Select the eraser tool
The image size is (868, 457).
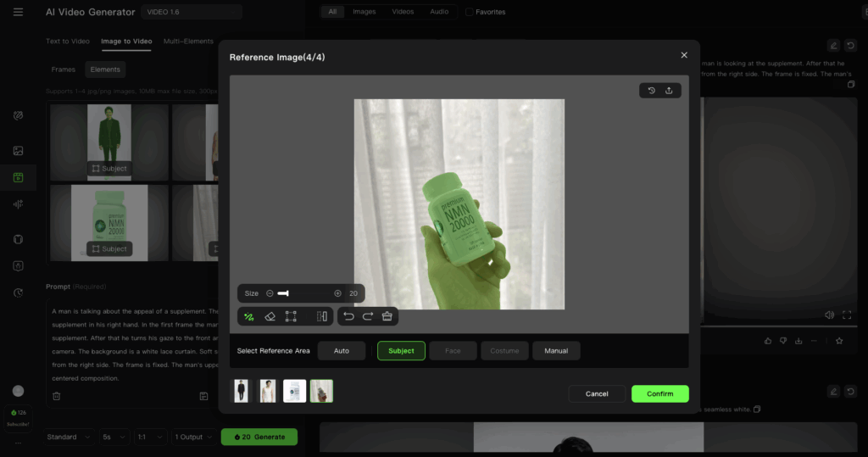[x=270, y=316]
